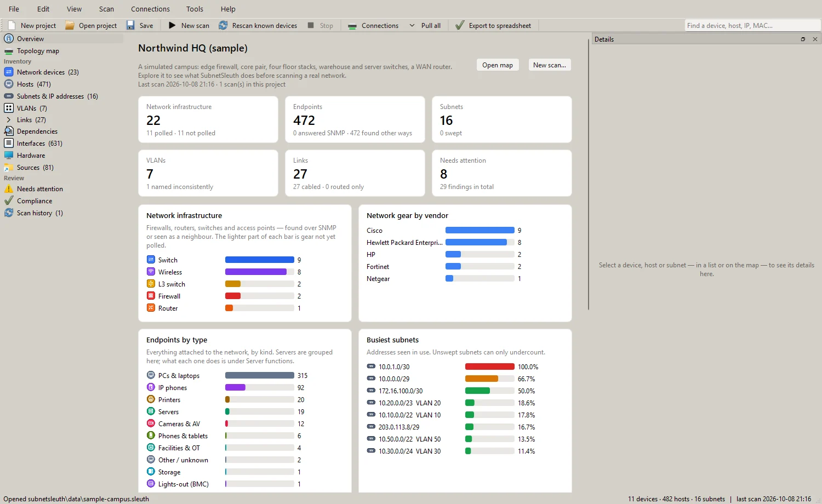Click the L3 switch type icon
The image size is (822, 504).
[x=151, y=284]
